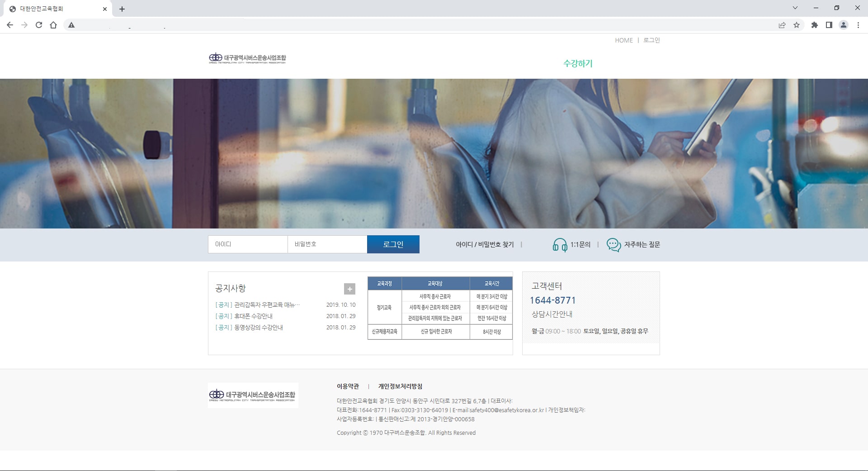Image resolution: width=868 pixels, height=471 pixels.
Task: Open the 수강하기 menu item
Action: click(577, 64)
